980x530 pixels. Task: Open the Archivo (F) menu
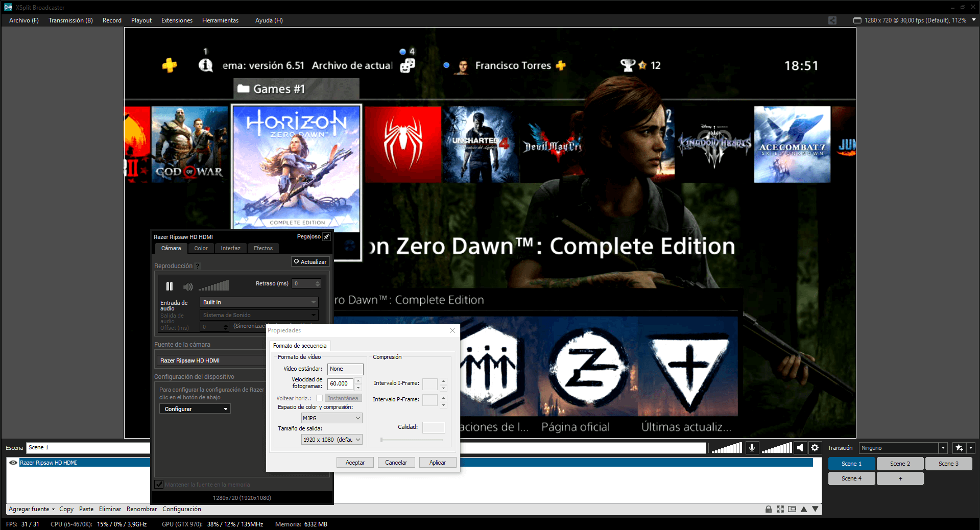[x=24, y=20]
